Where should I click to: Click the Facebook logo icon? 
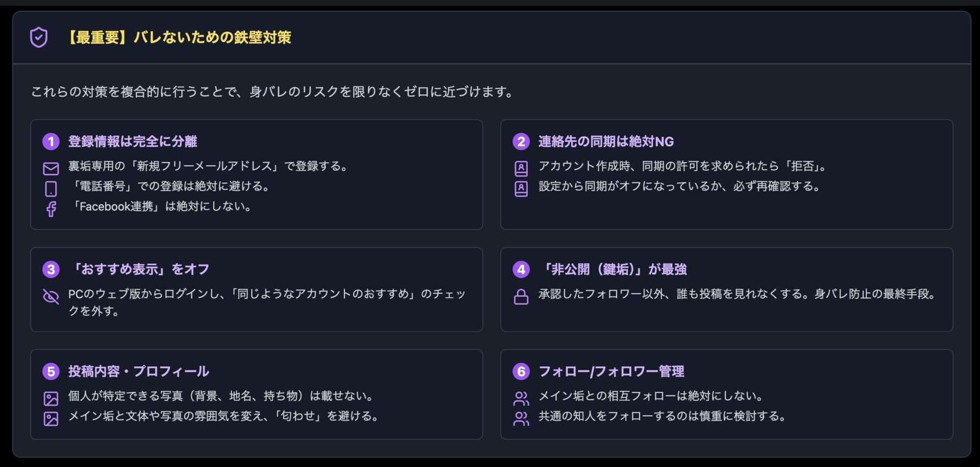coord(51,209)
